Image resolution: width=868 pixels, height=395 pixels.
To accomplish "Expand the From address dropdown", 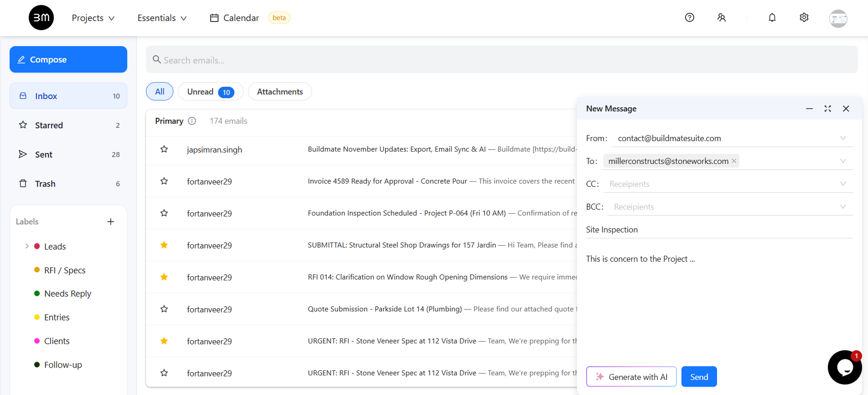I will click(x=843, y=138).
